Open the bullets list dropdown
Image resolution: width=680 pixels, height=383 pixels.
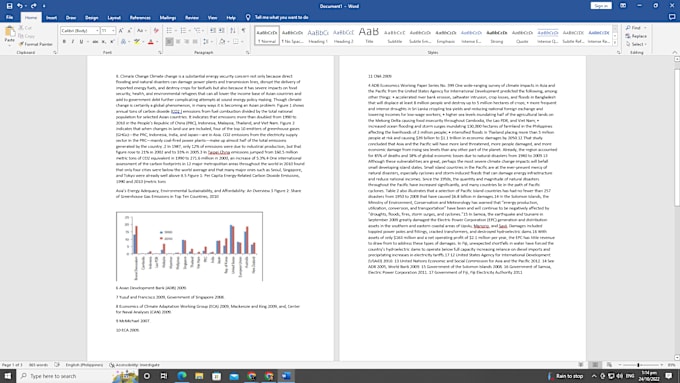pyautogui.click(x=175, y=31)
